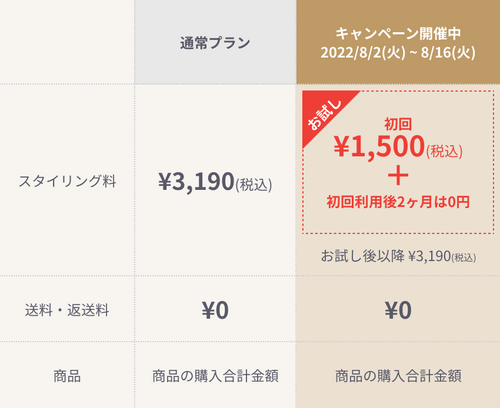Image resolution: width=500 pixels, height=408 pixels.
Task: Click the 初回利用後2ヶ月は0円 text
Action: (398, 202)
